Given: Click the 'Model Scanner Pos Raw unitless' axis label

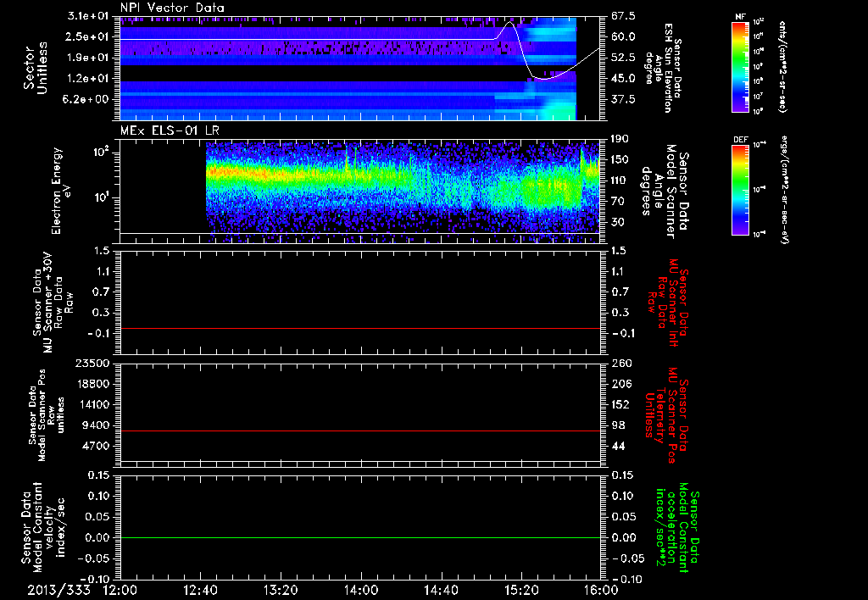Looking at the screenshot, I should tap(47, 414).
